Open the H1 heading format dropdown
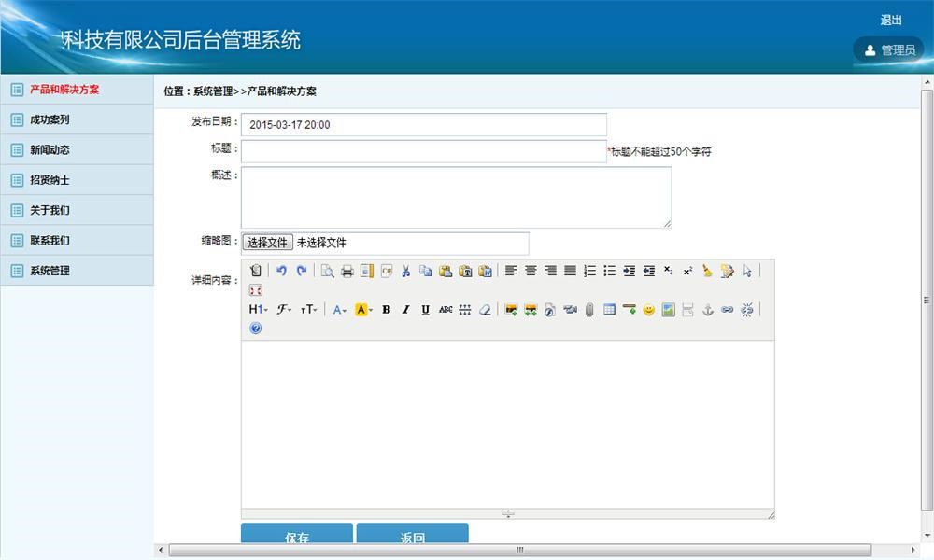This screenshot has width=934, height=560. 258,310
